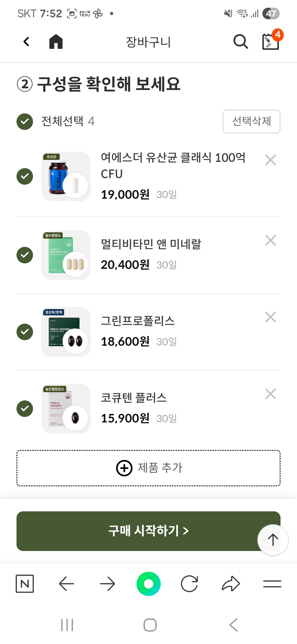Open search with magnifier icon

(x=241, y=42)
